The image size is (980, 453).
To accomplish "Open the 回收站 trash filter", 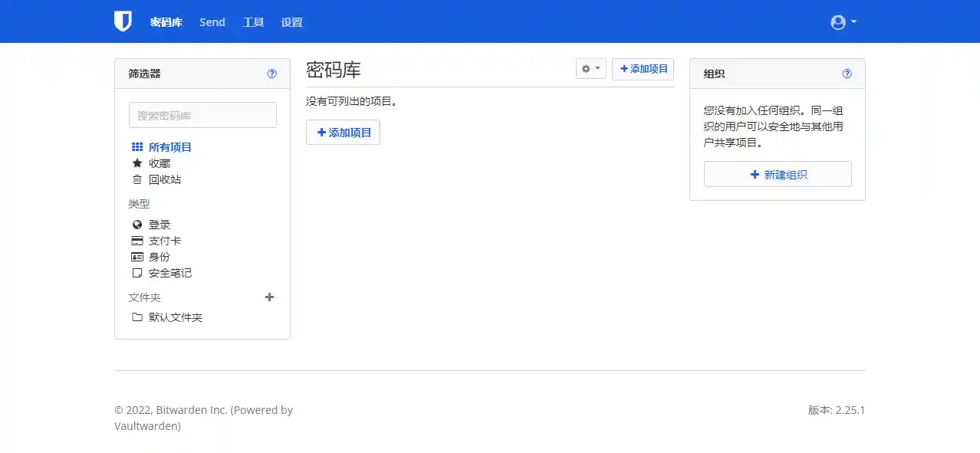I will tap(164, 179).
